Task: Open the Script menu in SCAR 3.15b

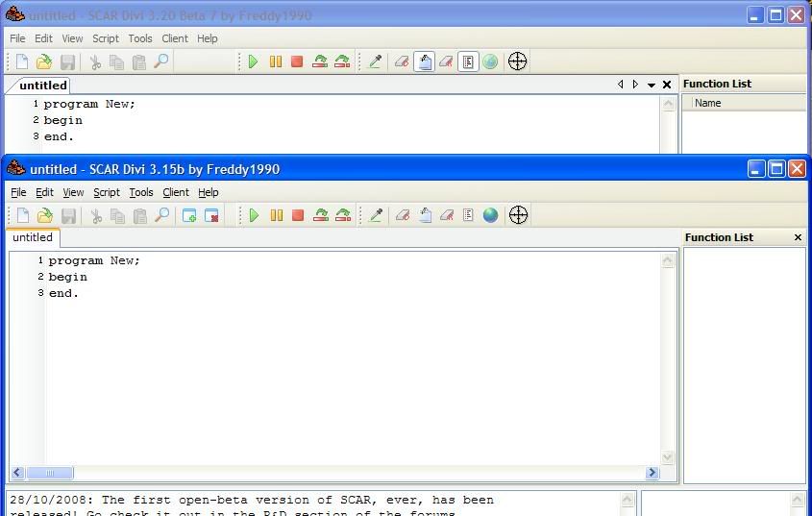Action: pyautogui.click(x=106, y=192)
